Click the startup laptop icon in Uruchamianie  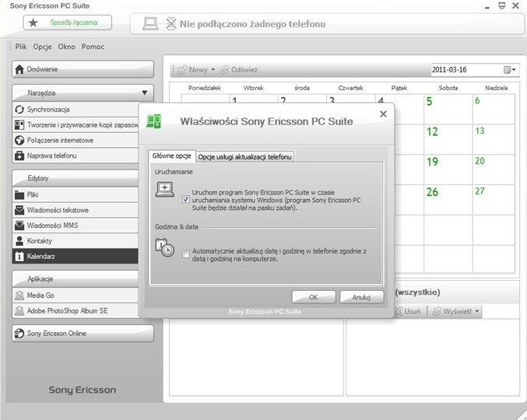[x=165, y=189]
